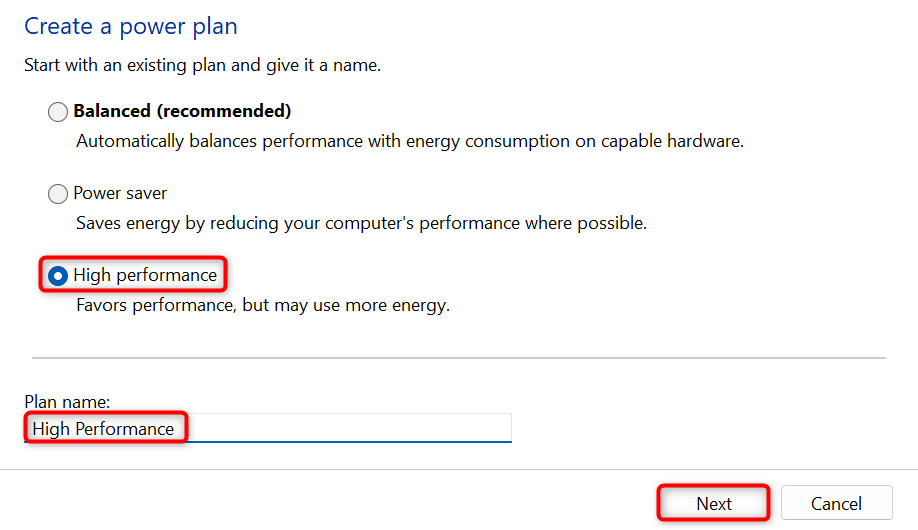Click the Power saver description text
918x530 pixels.
pyautogui.click(x=361, y=223)
